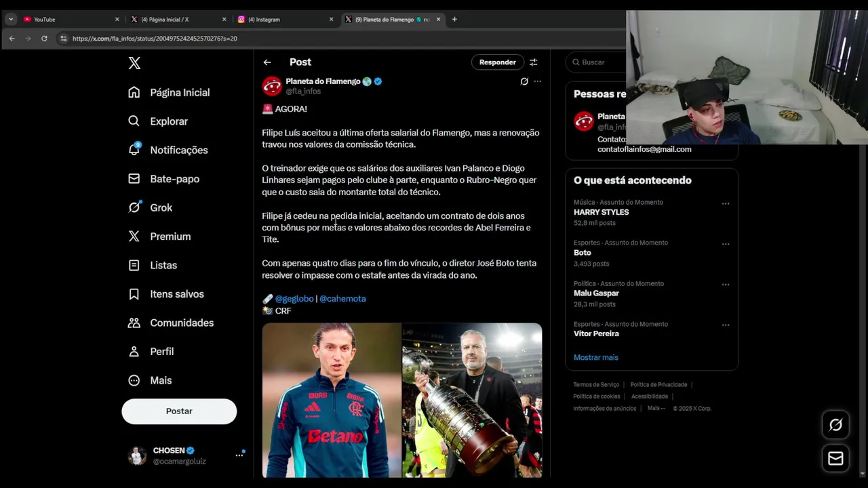Image resolution: width=868 pixels, height=488 pixels.
Task: Expand footer Mais ··· menu
Action: coord(656,408)
